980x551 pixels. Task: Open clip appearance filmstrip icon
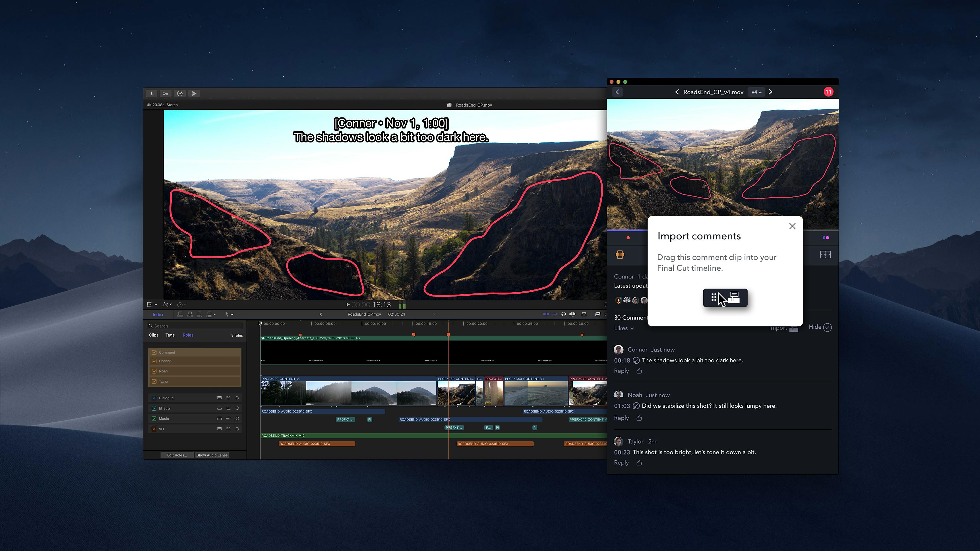pyautogui.click(x=584, y=314)
